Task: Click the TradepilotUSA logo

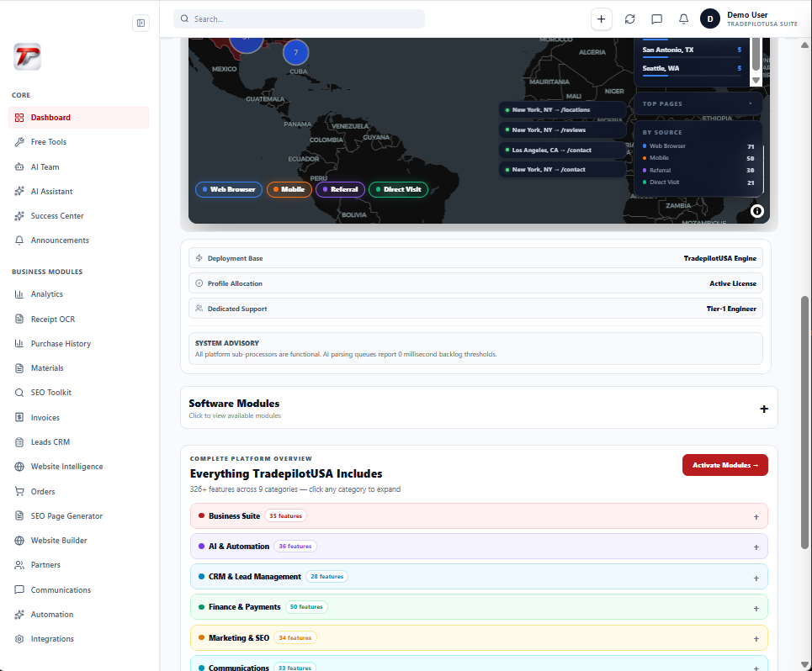Action: pos(27,56)
